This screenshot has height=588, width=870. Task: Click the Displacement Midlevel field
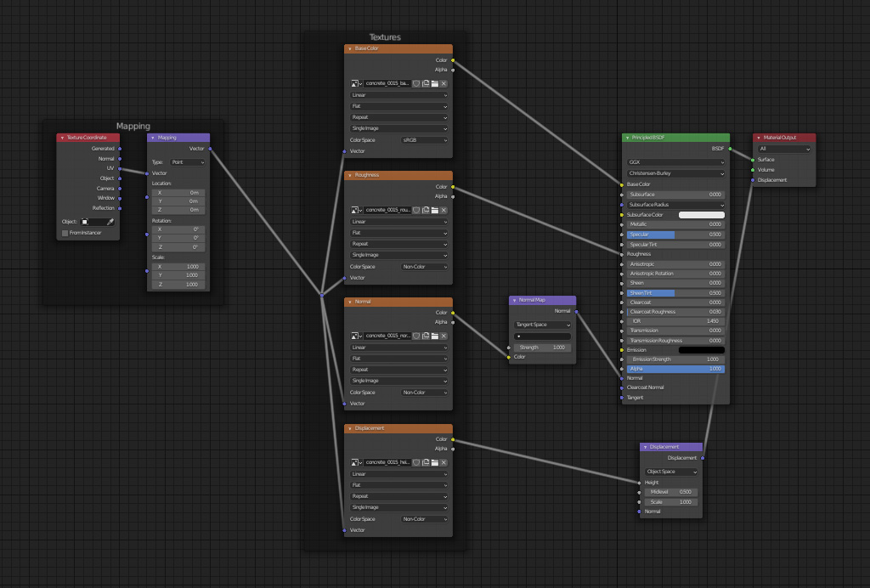671,492
